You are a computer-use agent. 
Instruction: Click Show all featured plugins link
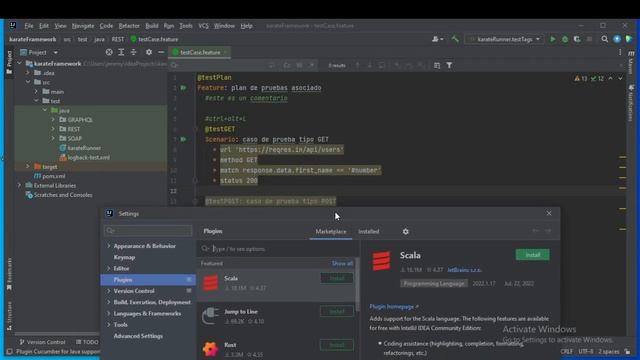click(x=342, y=264)
